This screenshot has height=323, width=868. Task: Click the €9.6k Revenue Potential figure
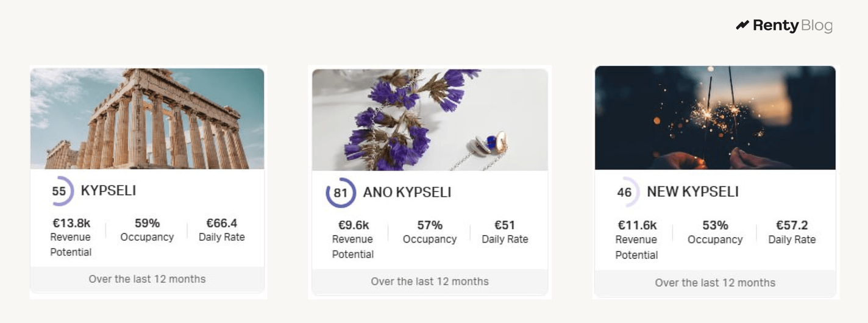[354, 225]
